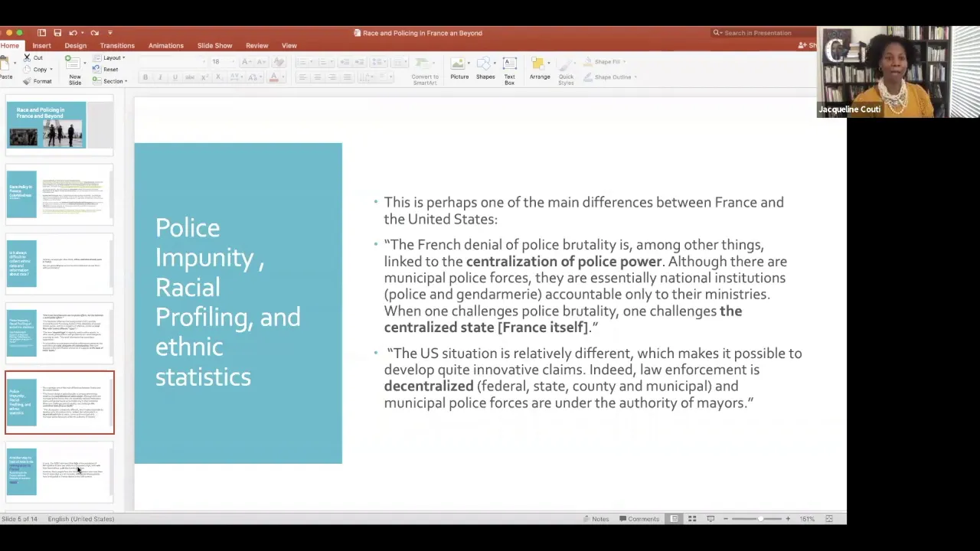Image resolution: width=980 pixels, height=551 pixels.
Task: Click the numbered list icon
Action: (x=324, y=62)
